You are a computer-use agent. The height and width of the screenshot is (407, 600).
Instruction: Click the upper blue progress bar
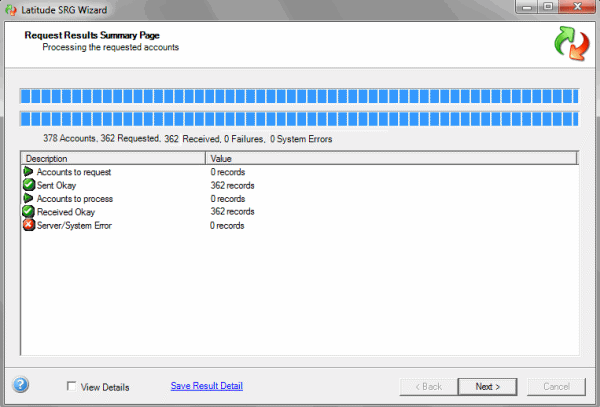299,96
